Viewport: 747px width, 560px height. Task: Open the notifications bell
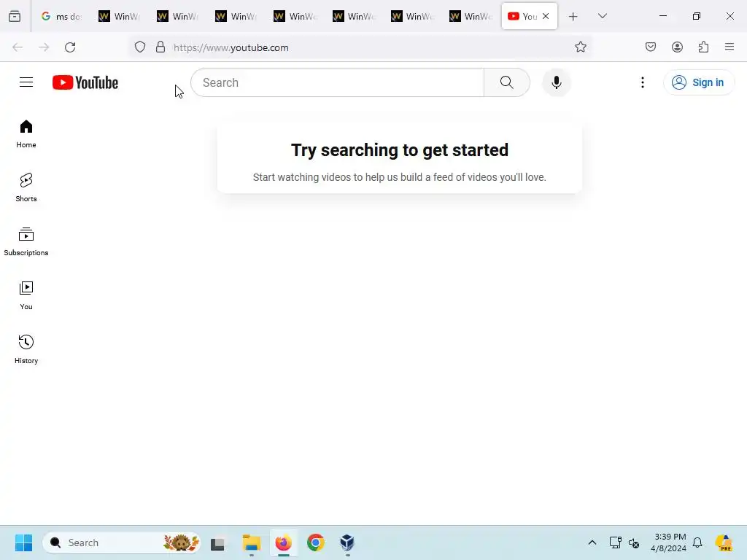click(697, 542)
